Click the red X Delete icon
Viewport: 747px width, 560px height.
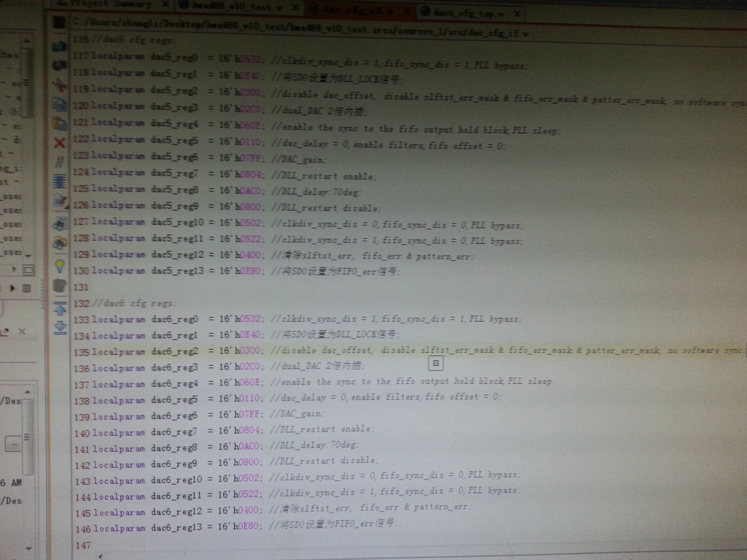point(60,143)
